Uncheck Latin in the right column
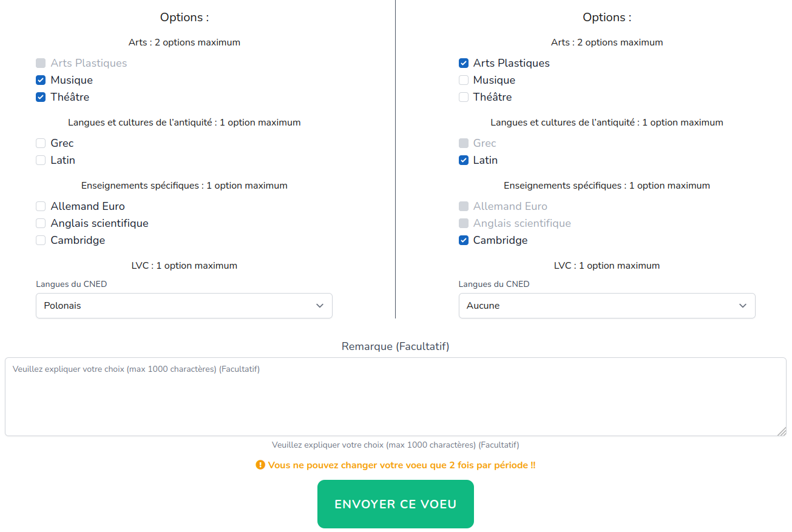Screen dimensions: 792x532 464,160
